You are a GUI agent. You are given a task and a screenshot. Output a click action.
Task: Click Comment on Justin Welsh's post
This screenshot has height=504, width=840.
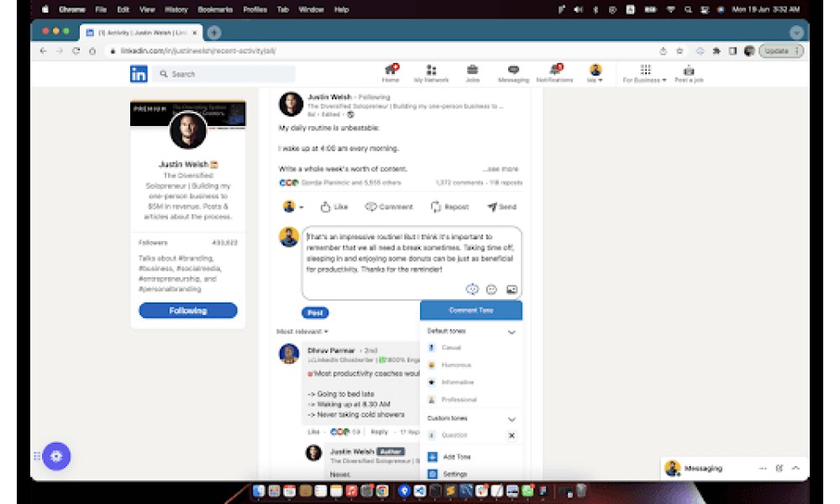coord(389,207)
